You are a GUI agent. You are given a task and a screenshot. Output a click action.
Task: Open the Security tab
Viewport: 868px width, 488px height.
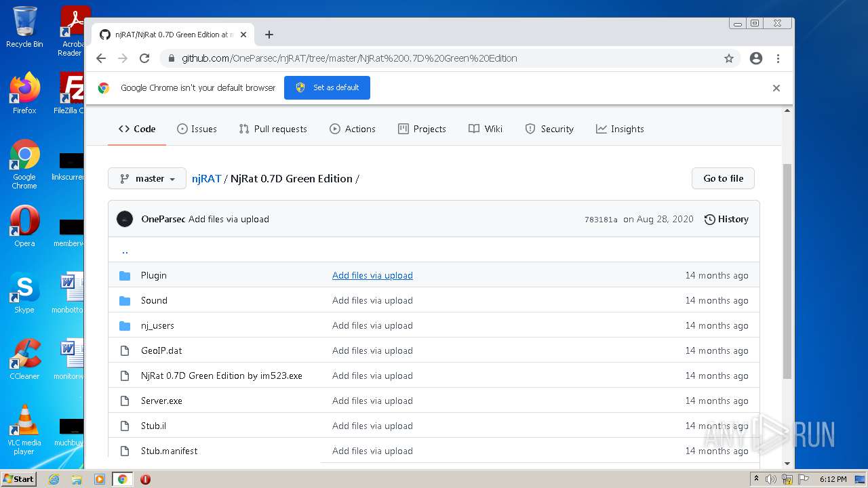coord(549,129)
